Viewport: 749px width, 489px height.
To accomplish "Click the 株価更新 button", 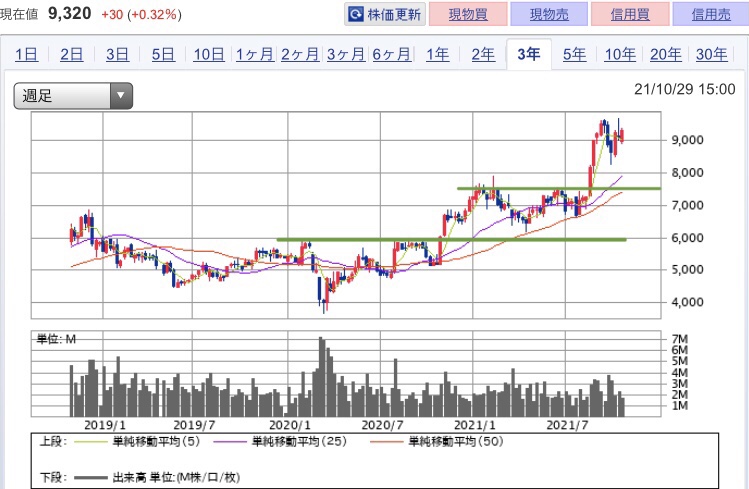I will (385, 14).
